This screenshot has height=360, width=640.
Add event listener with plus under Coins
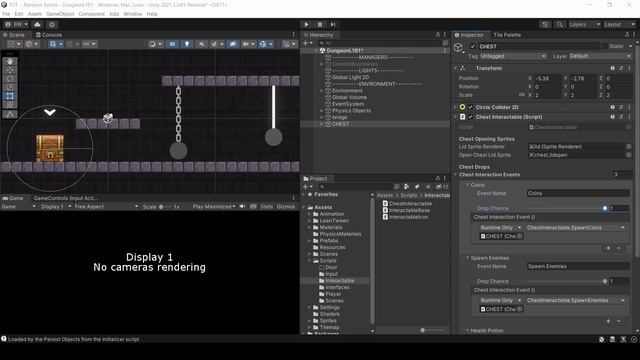[608, 248]
